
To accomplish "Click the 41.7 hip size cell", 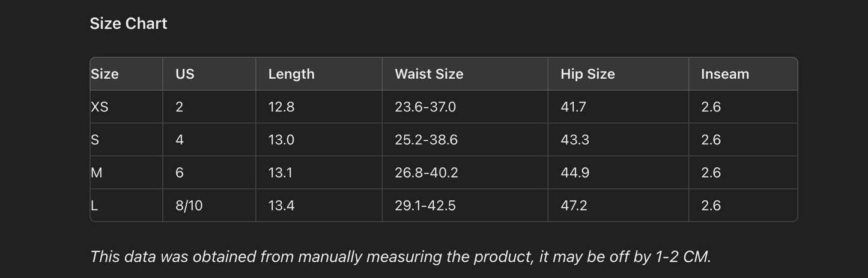I will coord(574,107).
